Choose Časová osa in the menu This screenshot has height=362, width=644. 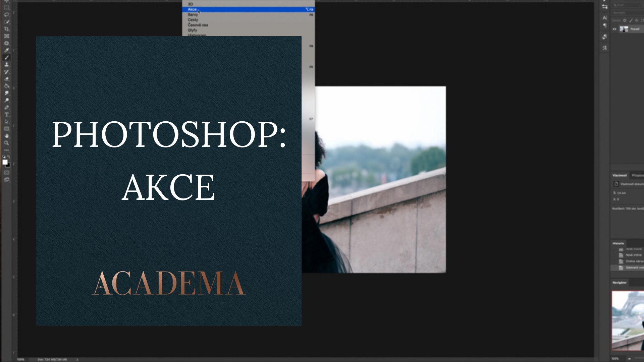tap(248, 25)
